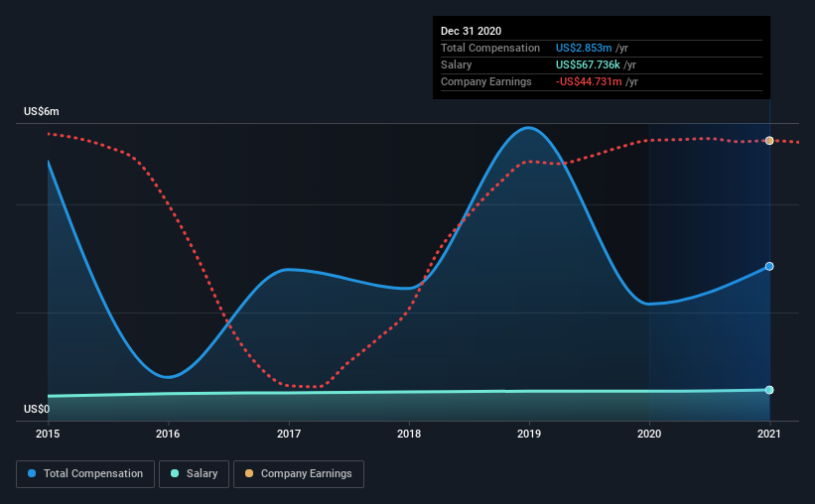Select the 2019 x-axis year label
The height and width of the screenshot is (504, 815).
529,434
